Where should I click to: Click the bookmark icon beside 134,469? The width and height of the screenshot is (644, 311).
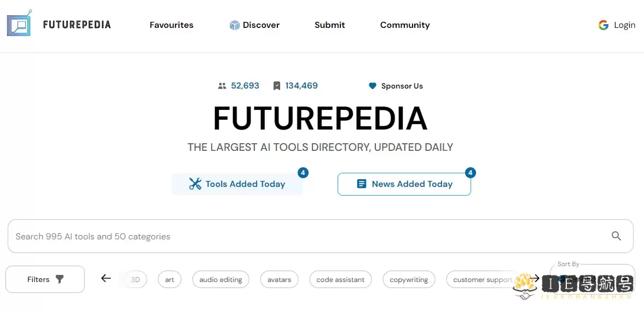tap(277, 86)
